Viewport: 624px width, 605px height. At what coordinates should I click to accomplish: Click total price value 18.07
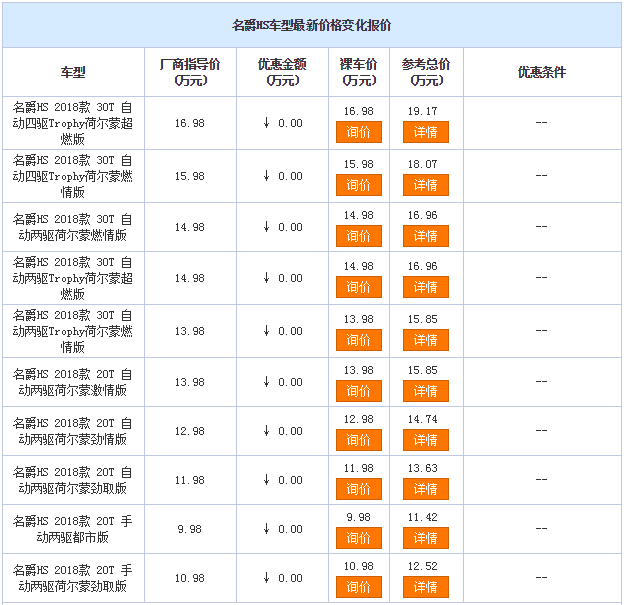423,164
